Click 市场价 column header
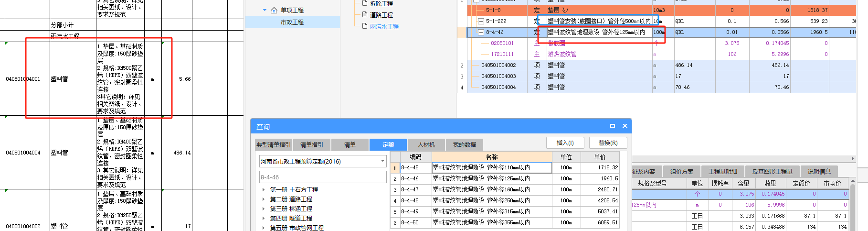Image resolution: width=868 pixels, height=231 pixels. point(832,183)
